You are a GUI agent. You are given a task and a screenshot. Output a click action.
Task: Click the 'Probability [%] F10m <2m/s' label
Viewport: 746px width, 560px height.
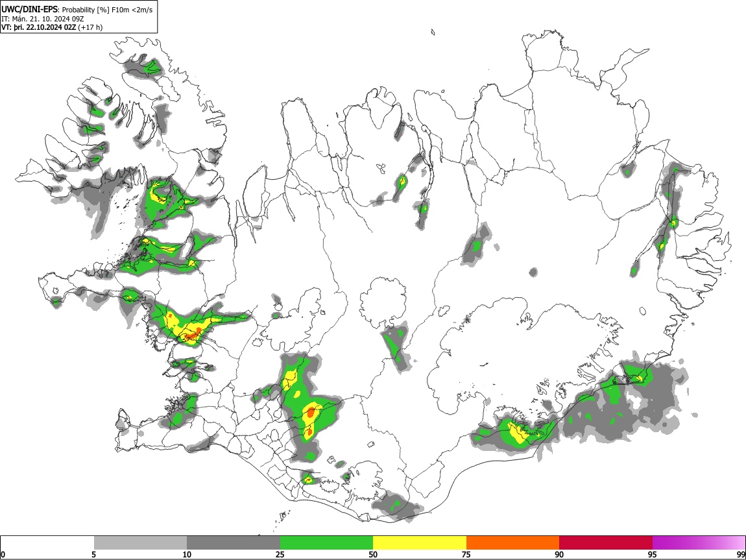click(x=108, y=10)
